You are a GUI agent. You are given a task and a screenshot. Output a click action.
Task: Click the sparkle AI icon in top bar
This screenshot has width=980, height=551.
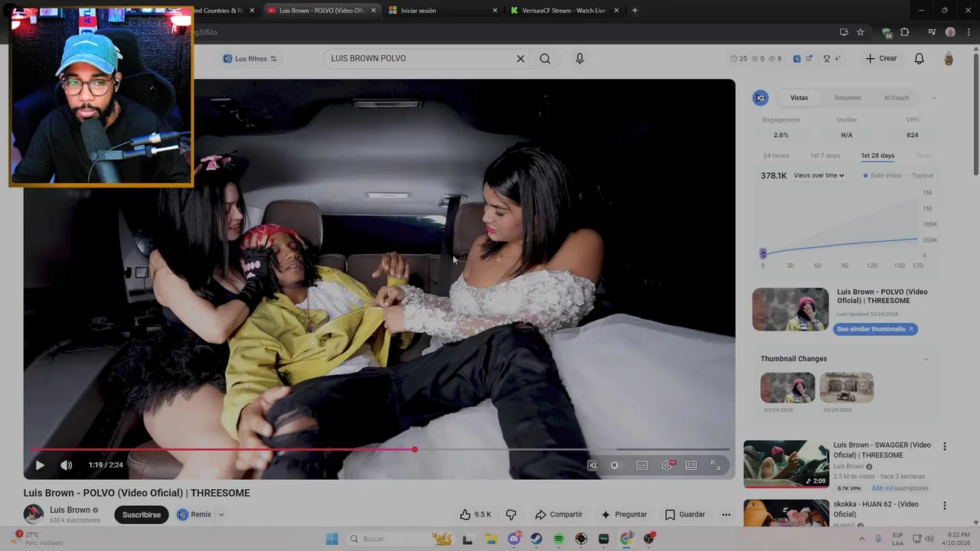pos(838,59)
